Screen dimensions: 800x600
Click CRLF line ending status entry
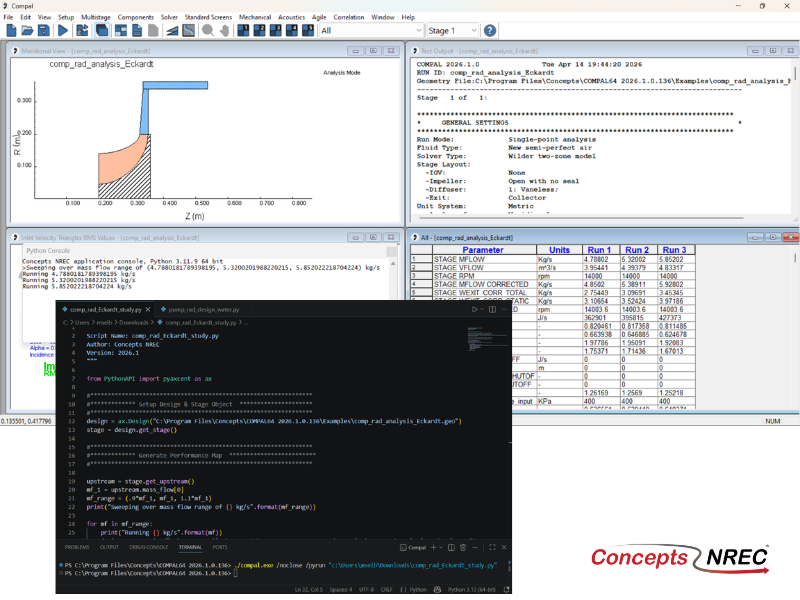(x=387, y=590)
